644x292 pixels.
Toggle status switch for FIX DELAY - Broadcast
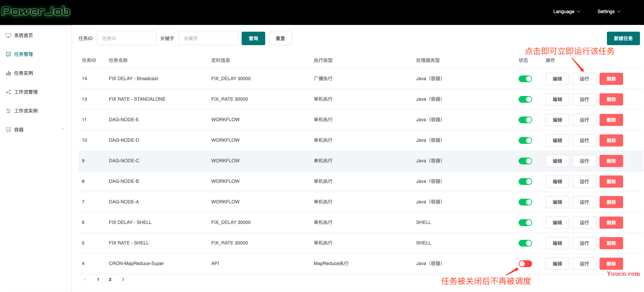pyautogui.click(x=525, y=79)
